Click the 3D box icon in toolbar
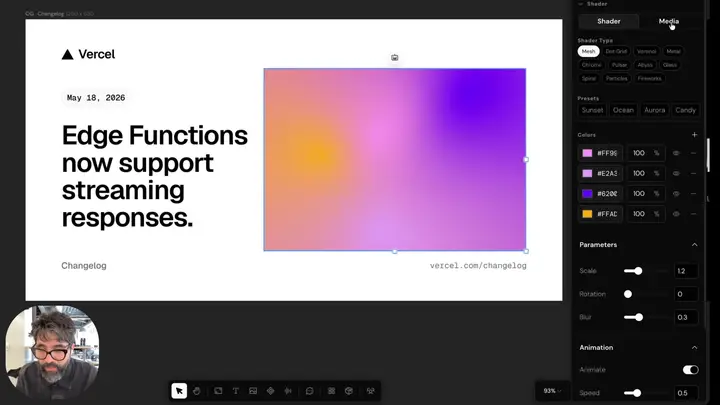This screenshot has width=720, height=405. coord(349,391)
